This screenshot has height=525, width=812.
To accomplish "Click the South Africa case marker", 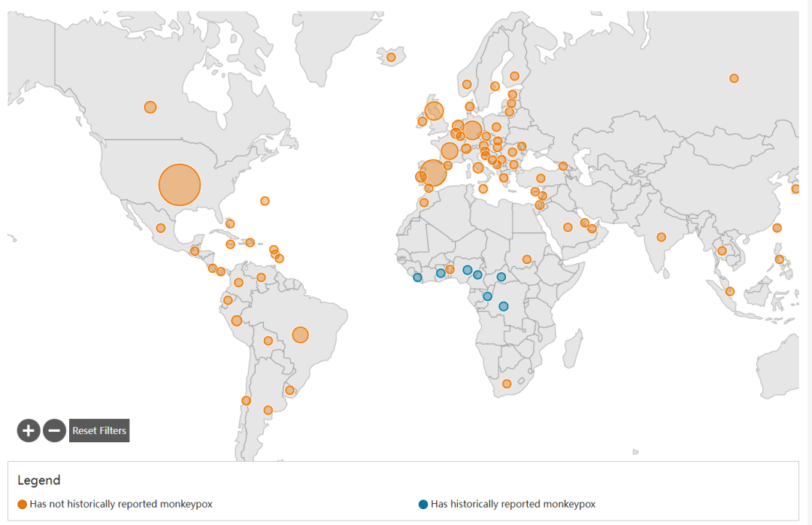I will [x=507, y=384].
